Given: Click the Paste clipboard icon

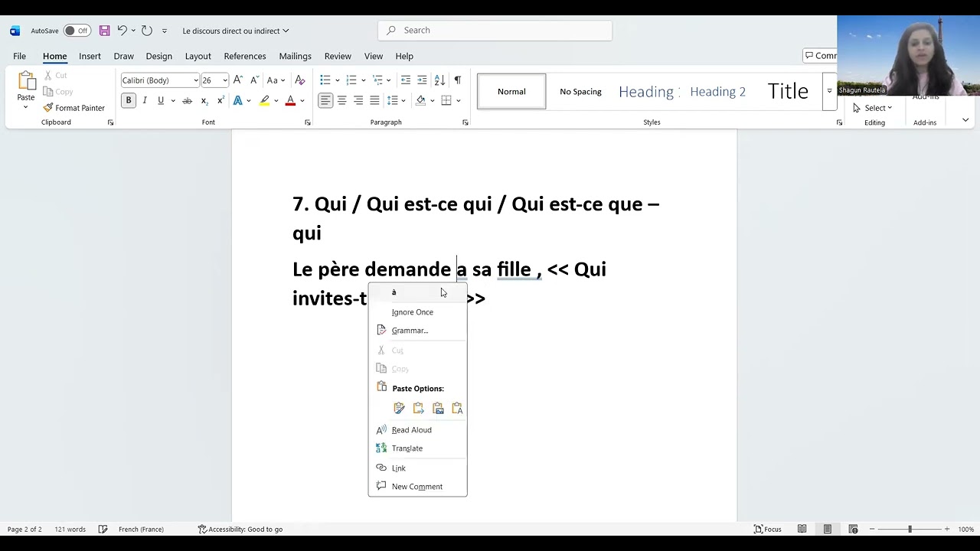Looking at the screenshot, I should 26,81.
